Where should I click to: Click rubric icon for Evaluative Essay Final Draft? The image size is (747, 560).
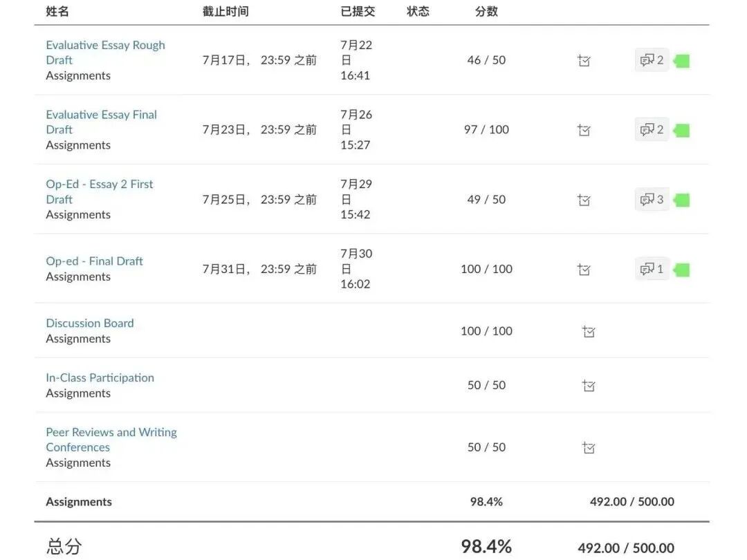[x=584, y=130]
